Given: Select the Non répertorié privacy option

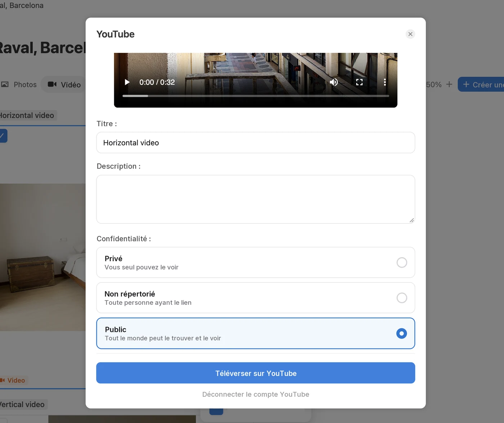Looking at the screenshot, I should 256,298.
